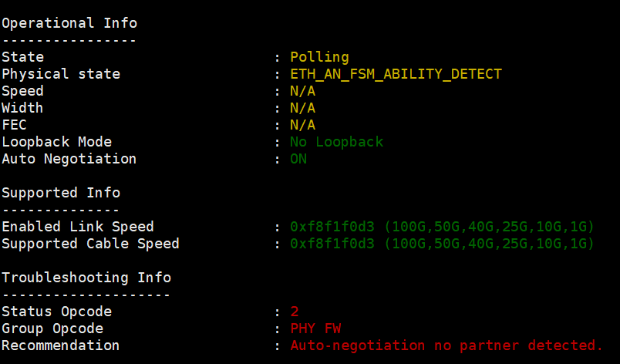Image resolution: width=620 pixels, height=364 pixels.
Task: Click the red PHY FW group opcode
Action: [315, 329]
